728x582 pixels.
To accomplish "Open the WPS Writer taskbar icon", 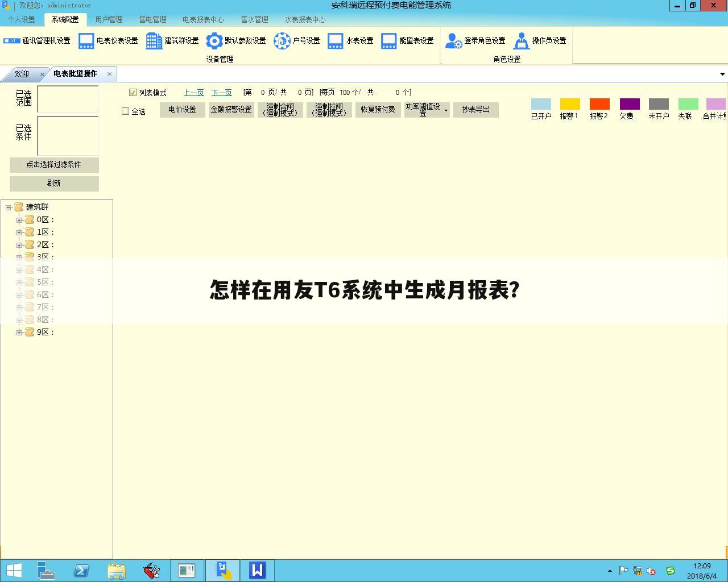I will 257,570.
